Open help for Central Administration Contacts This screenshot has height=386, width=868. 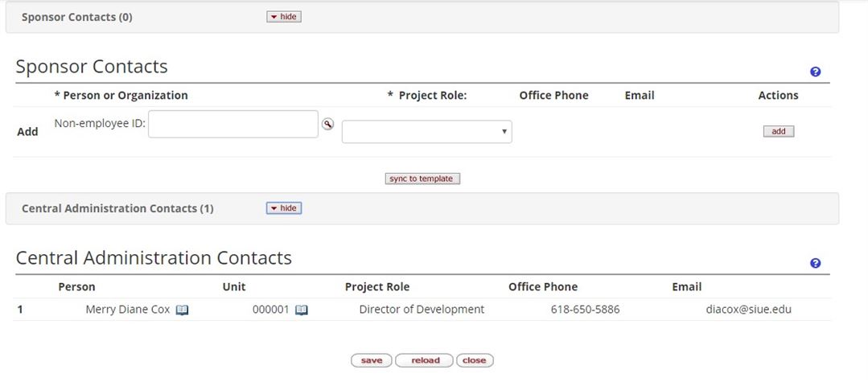816,263
